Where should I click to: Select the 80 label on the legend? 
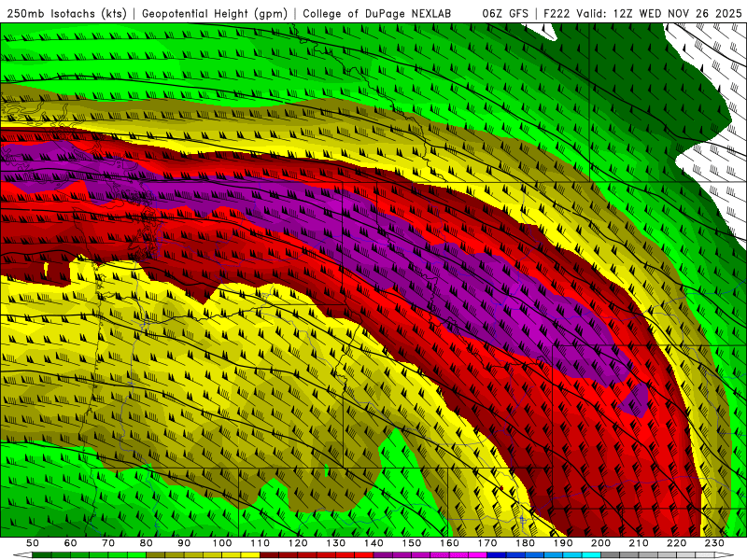pos(147,543)
